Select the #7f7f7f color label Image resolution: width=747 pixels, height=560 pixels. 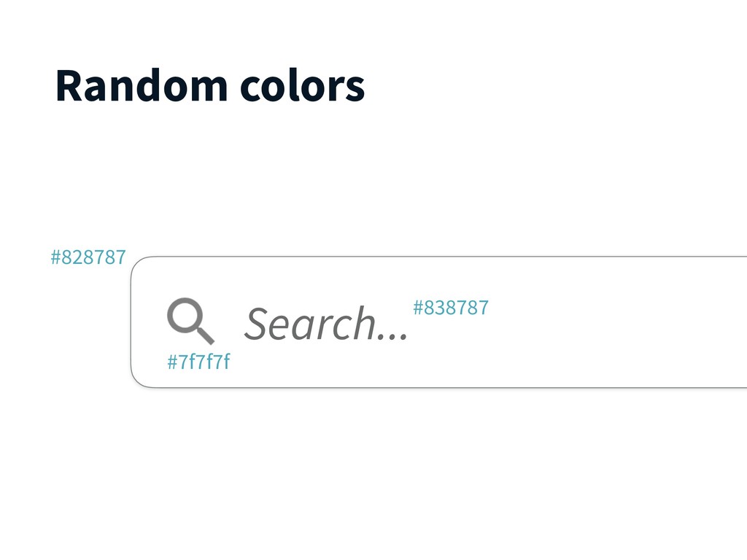pos(198,362)
